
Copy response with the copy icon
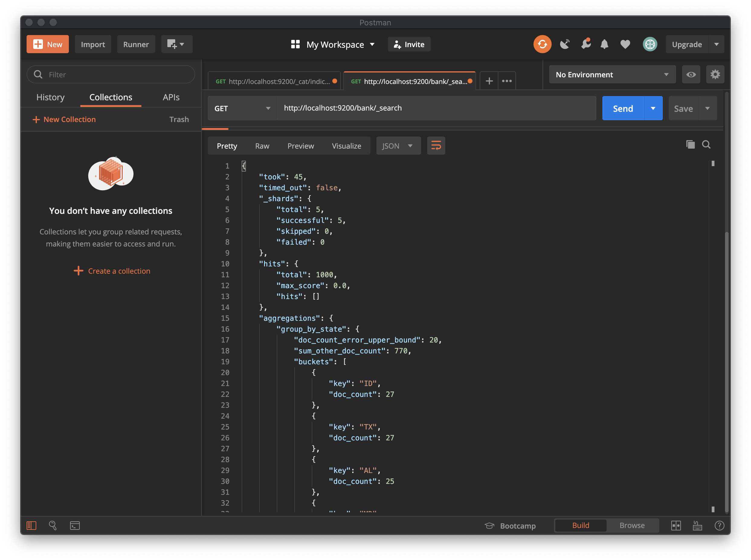coord(690,145)
